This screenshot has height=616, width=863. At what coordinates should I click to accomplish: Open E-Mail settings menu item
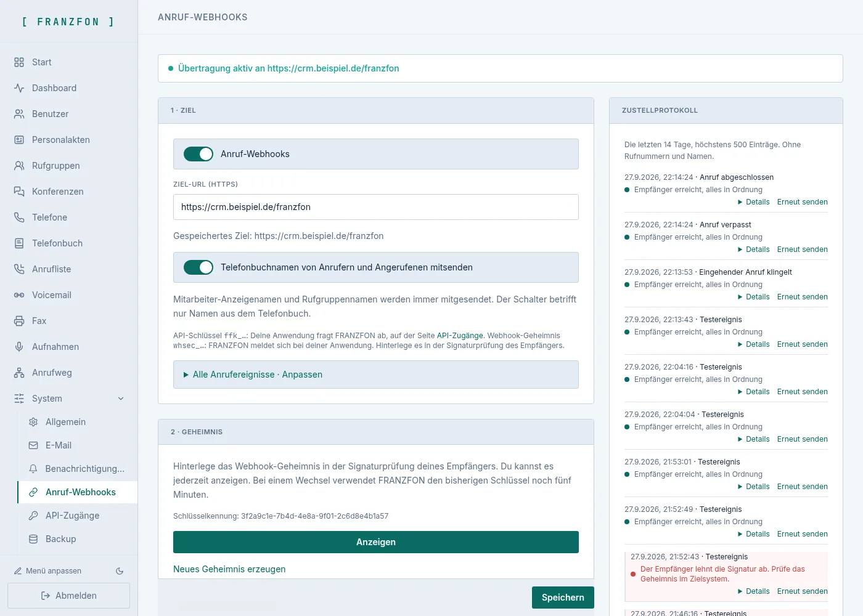pyautogui.click(x=78, y=445)
